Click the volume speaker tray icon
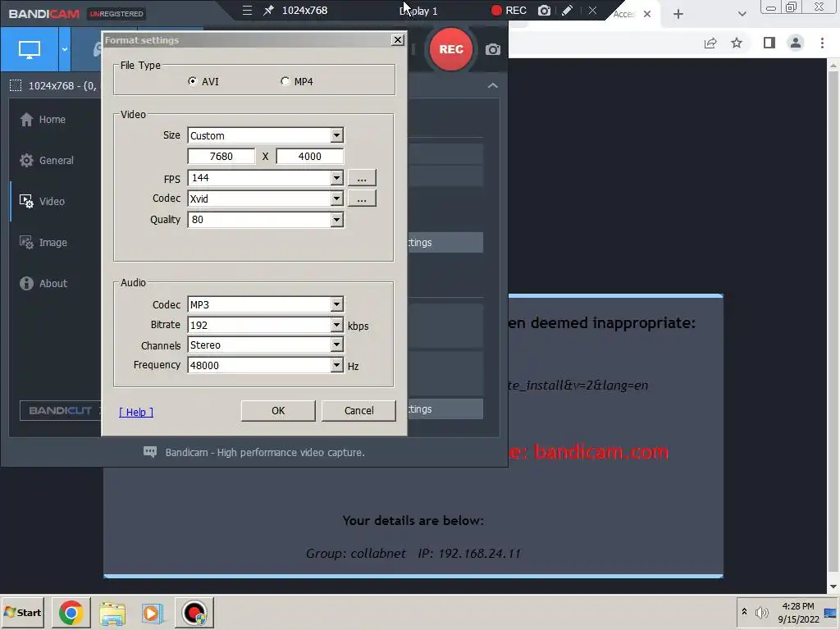This screenshot has width=840, height=630. (x=761, y=612)
